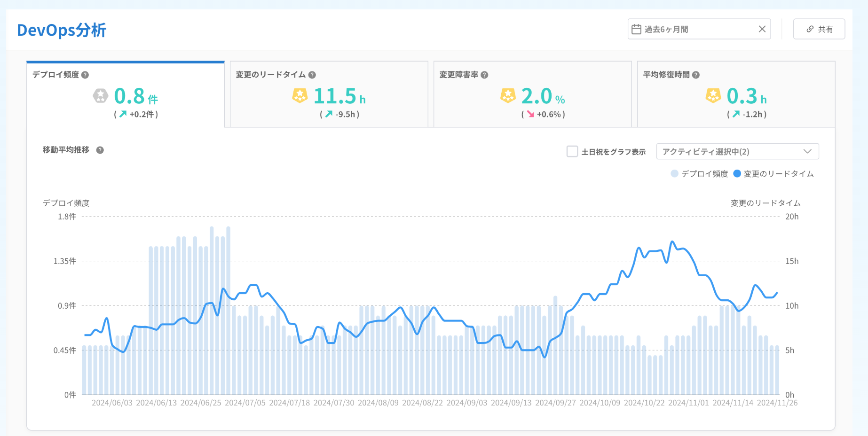Switch to the 変更のリードタイム tab
868x436 pixels.
pyautogui.click(x=329, y=94)
